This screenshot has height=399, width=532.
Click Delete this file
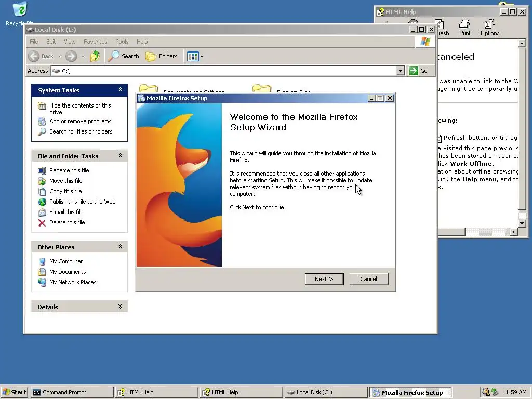tap(67, 222)
